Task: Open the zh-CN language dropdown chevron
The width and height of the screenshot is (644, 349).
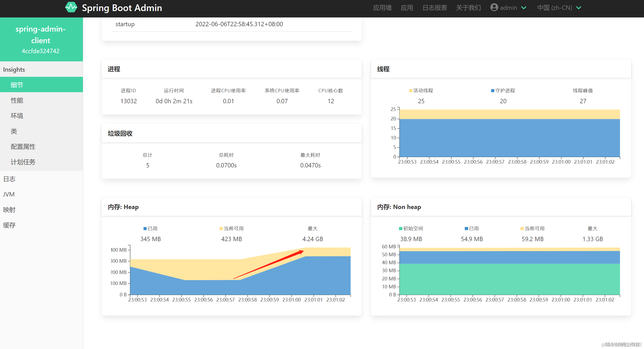Action: [579, 8]
